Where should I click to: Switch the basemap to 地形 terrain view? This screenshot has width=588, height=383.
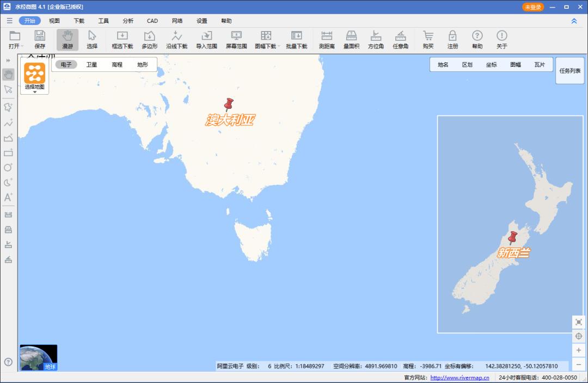pos(143,64)
